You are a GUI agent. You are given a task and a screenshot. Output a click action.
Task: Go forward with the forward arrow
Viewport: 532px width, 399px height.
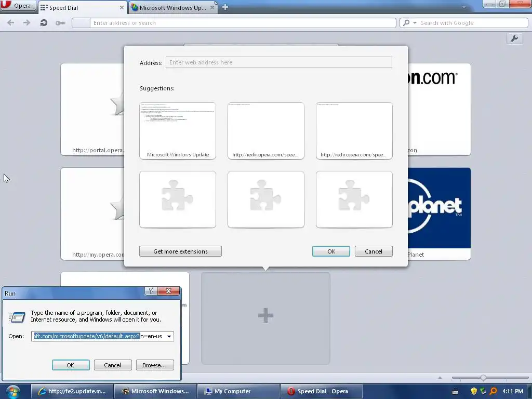(26, 23)
